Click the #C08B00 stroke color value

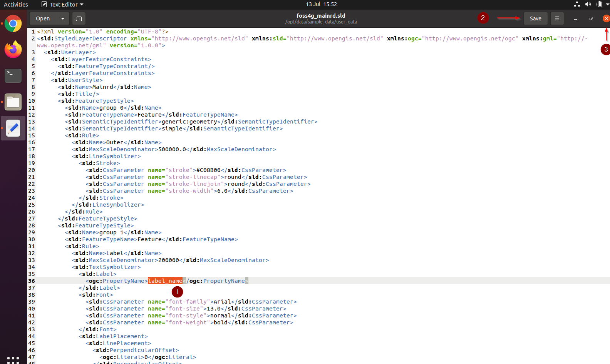tap(208, 170)
